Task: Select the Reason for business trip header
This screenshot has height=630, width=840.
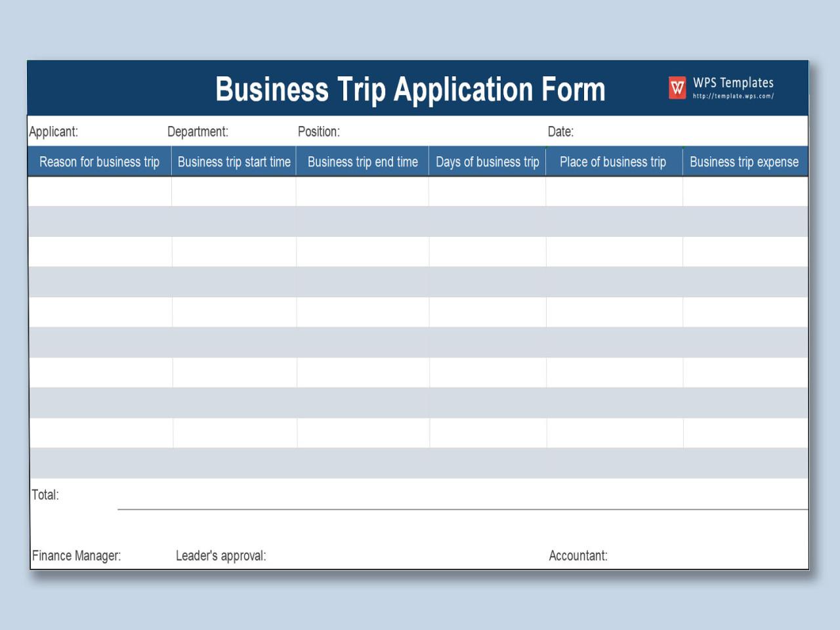Action: [x=99, y=161]
